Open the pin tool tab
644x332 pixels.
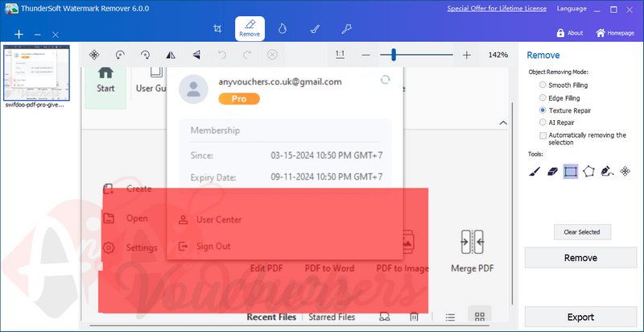(x=347, y=28)
